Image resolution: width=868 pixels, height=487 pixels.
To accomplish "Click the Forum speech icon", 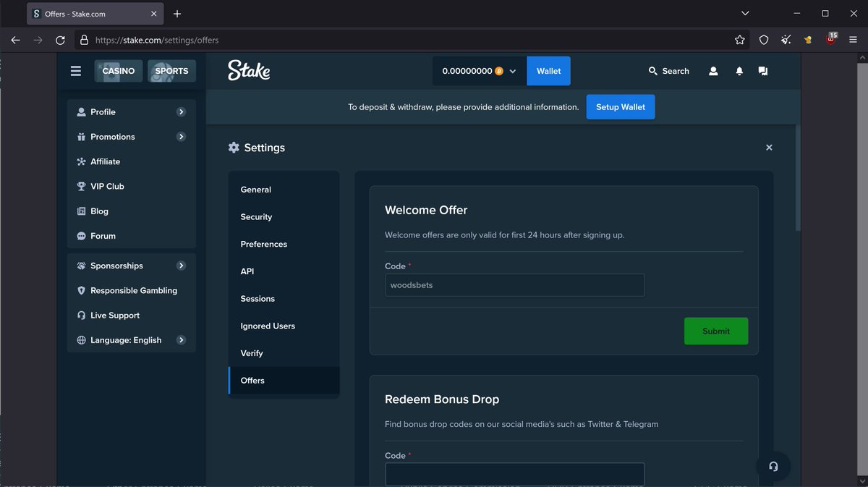I will click(81, 236).
